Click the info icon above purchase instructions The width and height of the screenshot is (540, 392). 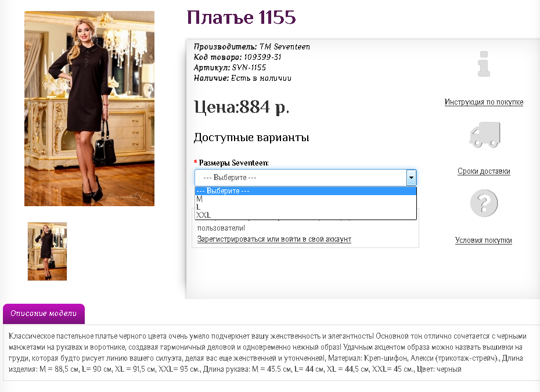coord(484,64)
